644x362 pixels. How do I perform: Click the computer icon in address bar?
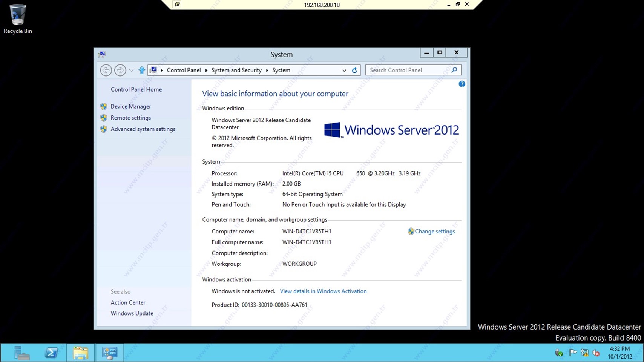153,70
